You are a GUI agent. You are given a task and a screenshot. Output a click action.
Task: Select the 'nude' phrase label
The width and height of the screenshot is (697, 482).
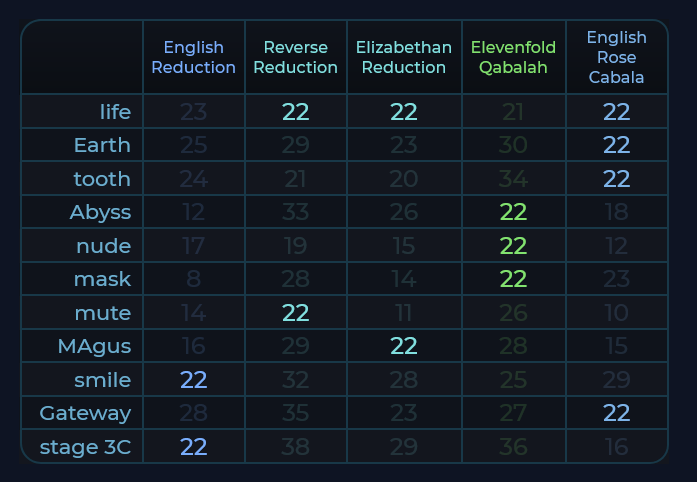click(104, 246)
